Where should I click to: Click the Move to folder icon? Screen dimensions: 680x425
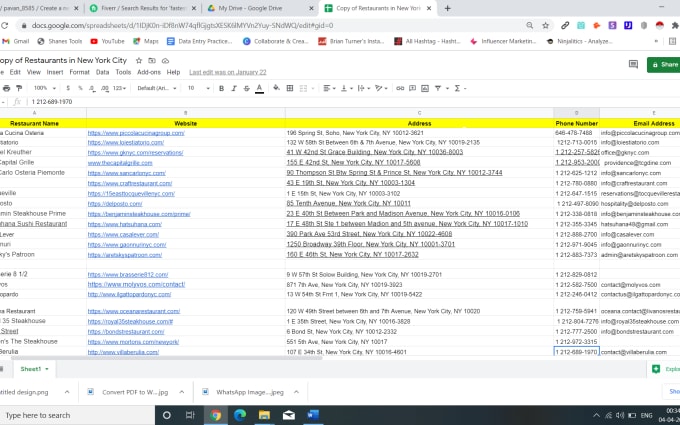click(152, 60)
